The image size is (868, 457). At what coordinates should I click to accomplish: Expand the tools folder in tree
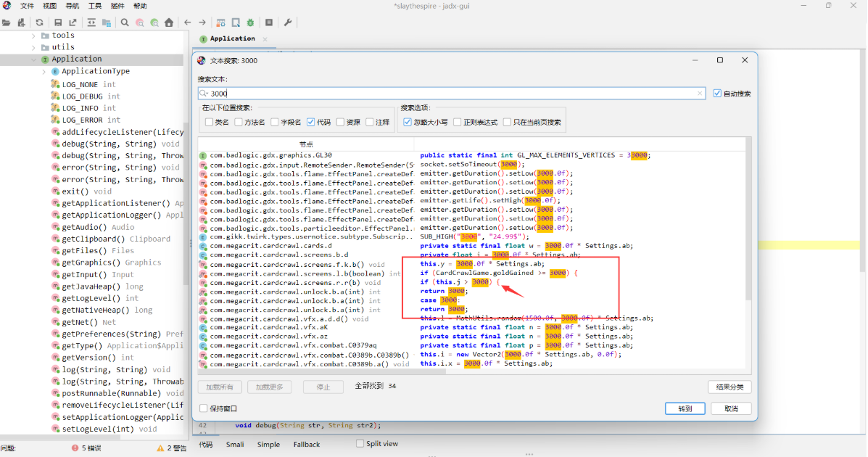tap(33, 36)
